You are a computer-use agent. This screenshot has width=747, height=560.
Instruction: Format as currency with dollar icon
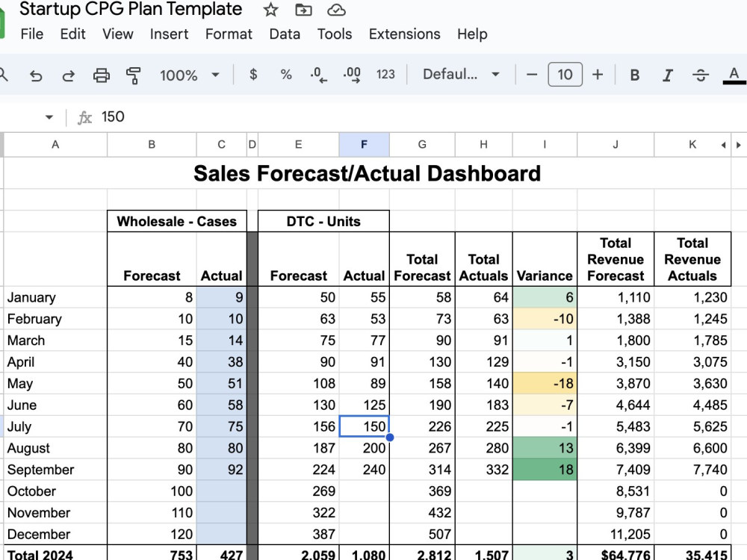click(253, 74)
